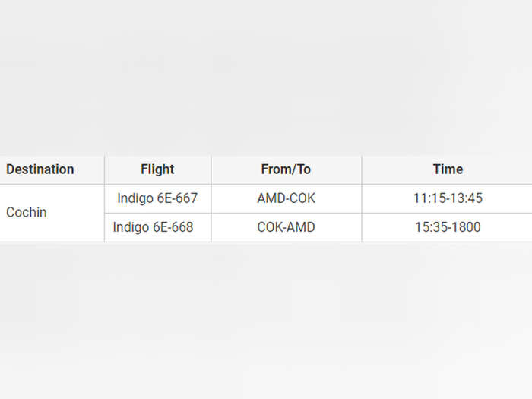Click COK code in COK-AMD route
Screen dimensions: 532x399
[269, 227]
